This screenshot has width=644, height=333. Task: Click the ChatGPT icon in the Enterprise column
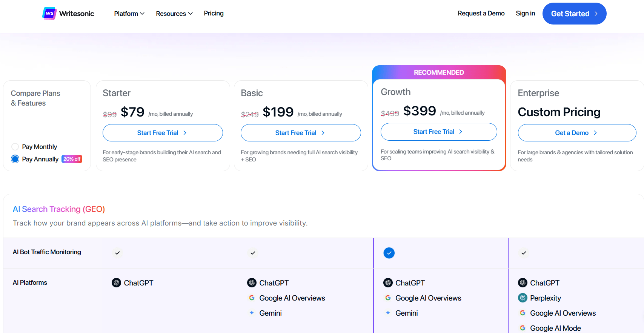pyautogui.click(x=523, y=283)
